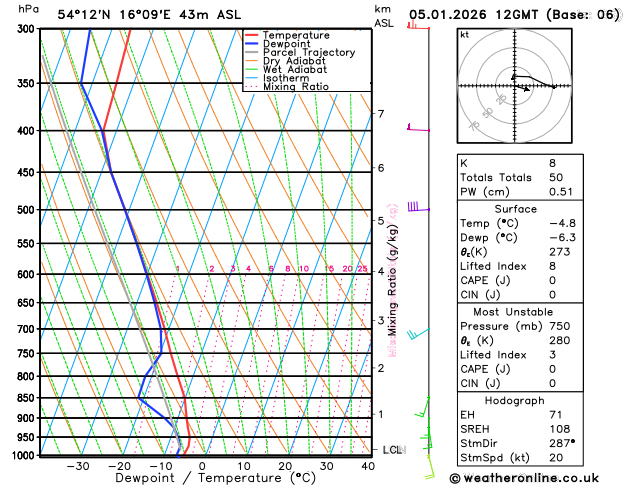Click the surface dewpoint value '-6.3'

tap(562, 238)
